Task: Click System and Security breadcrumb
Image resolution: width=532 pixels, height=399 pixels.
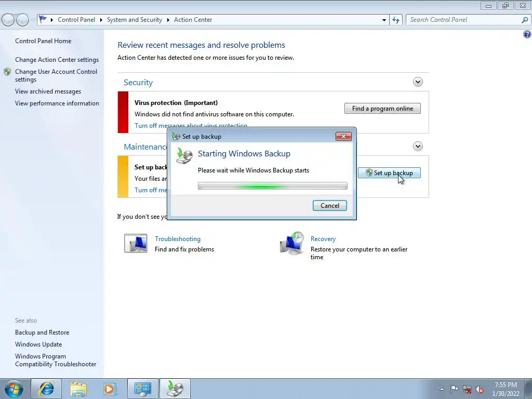Action: point(135,20)
